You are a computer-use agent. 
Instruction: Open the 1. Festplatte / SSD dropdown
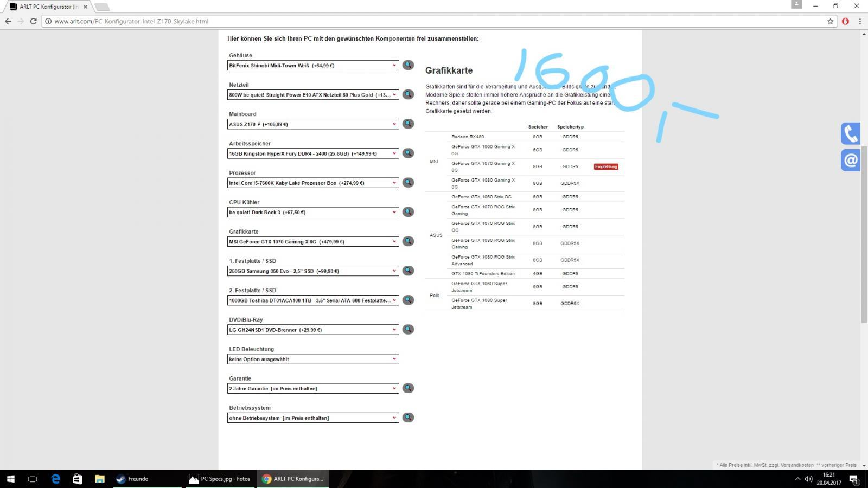pos(313,271)
